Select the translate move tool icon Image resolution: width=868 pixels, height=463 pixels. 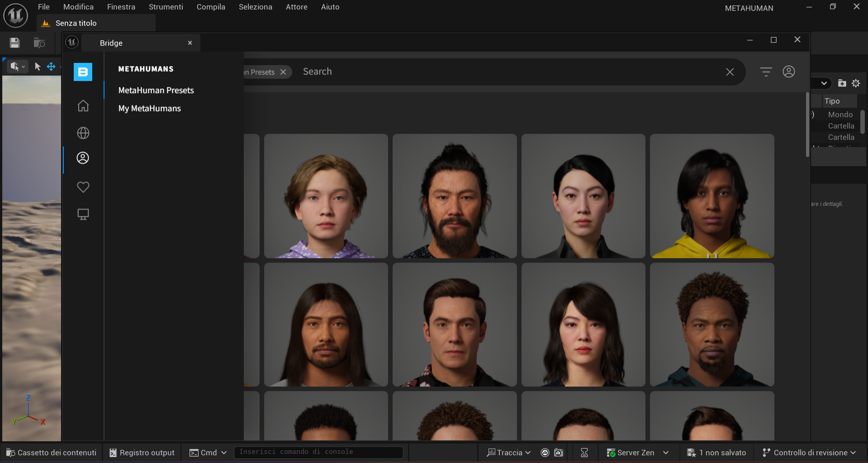click(51, 67)
